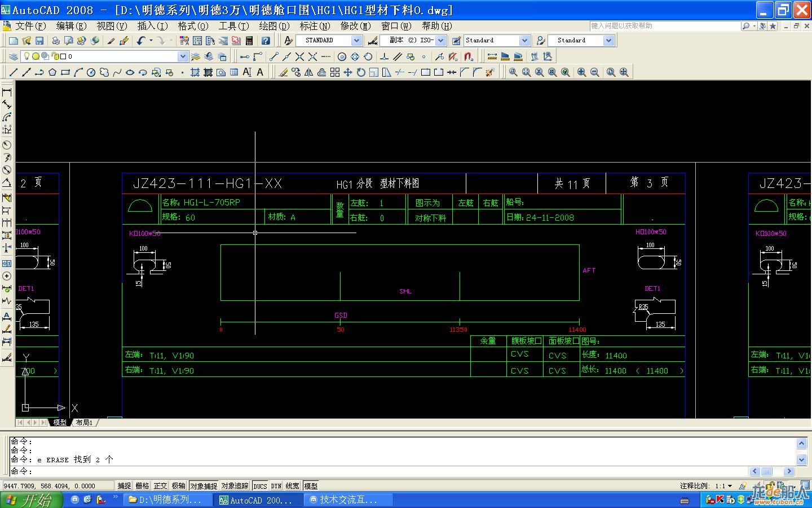Click the New drawing icon

click(x=14, y=41)
